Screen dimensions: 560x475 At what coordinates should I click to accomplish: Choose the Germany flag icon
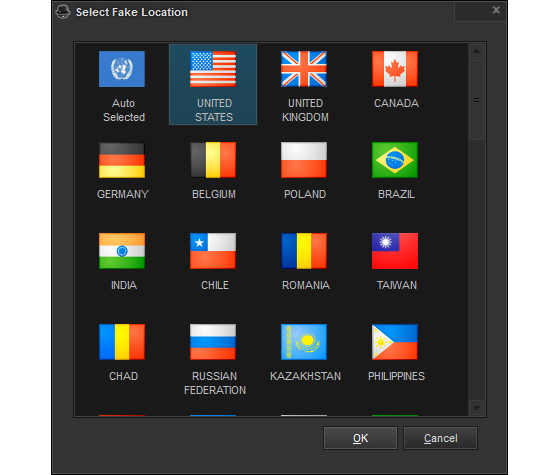coord(122,160)
